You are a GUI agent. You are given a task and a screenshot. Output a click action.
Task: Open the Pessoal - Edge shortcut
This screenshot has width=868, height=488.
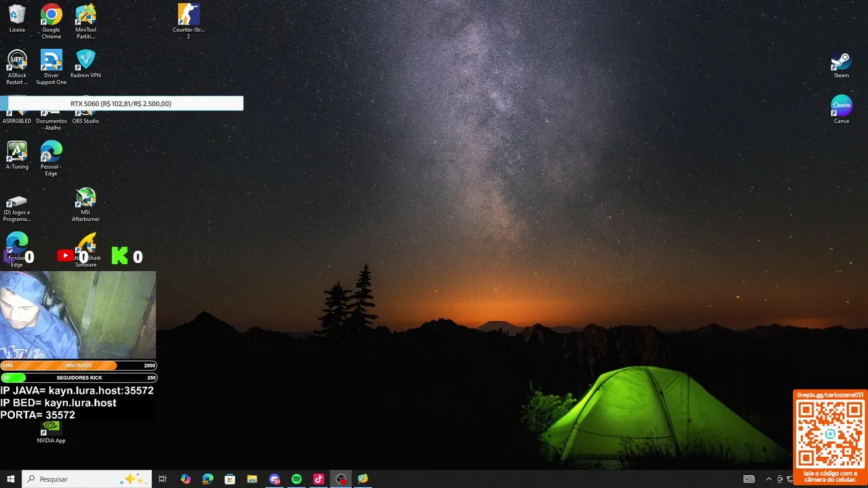(x=51, y=159)
